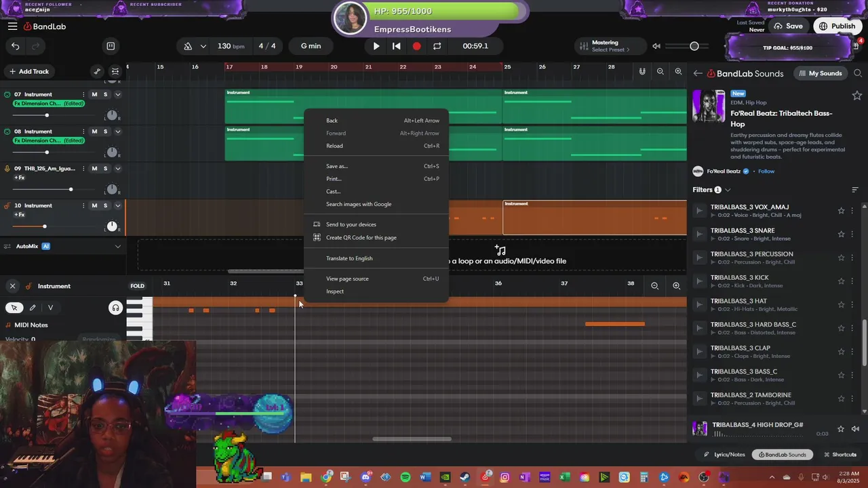868x488 pixels.
Task: Click the Publish button
Action: pos(837,26)
